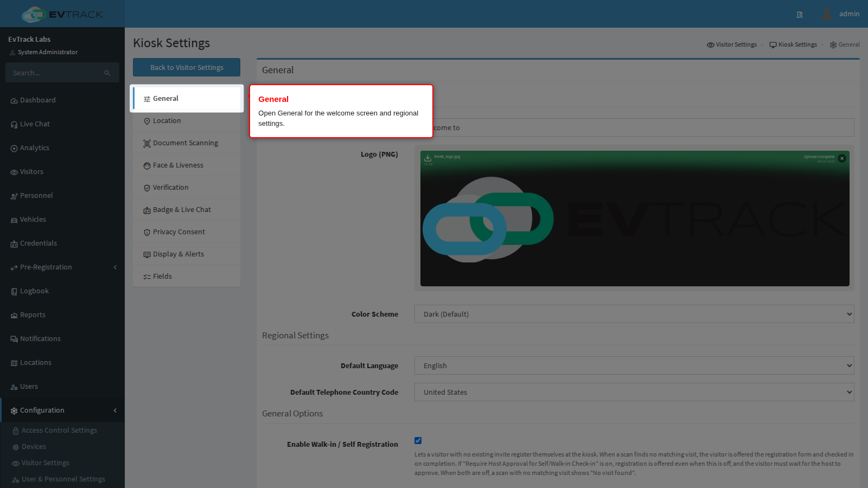Click the uploaded EVTrack logo preview image
868x488 pixels.
[x=635, y=219]
